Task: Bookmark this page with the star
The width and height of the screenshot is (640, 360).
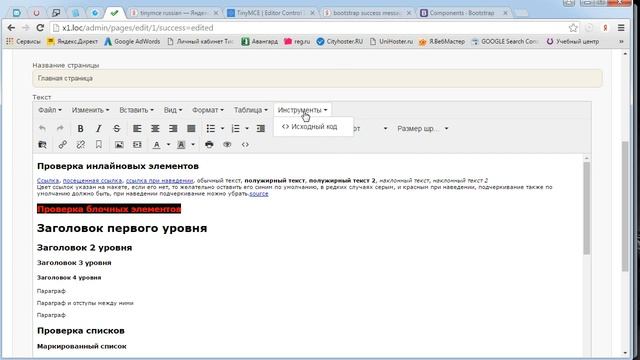Action: [x=573, y=28]
